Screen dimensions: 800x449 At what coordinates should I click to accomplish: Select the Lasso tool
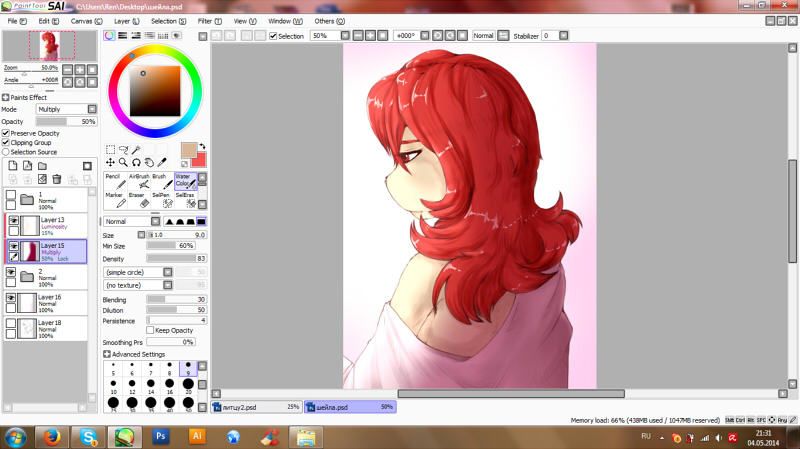click(x=123, y=149)
